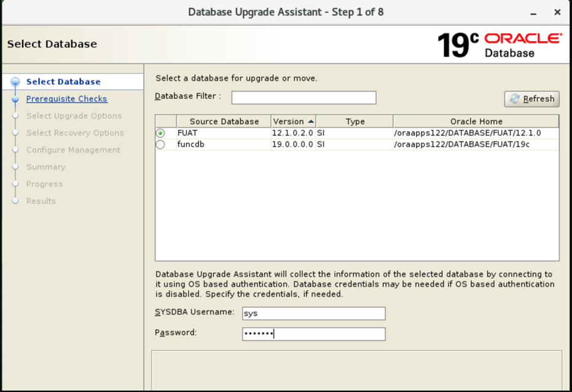Click the Progress step
Image resolution: width=572 pixels, height=392 pixels.
tap(44, 184)
